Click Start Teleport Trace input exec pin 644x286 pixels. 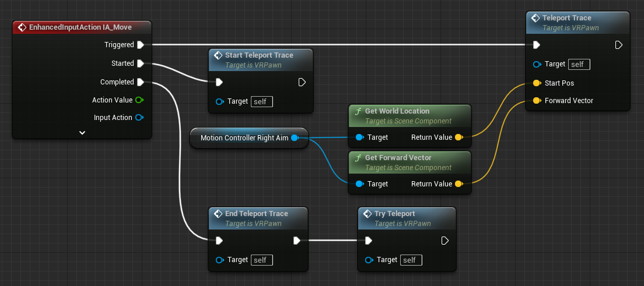coord(219,83)
